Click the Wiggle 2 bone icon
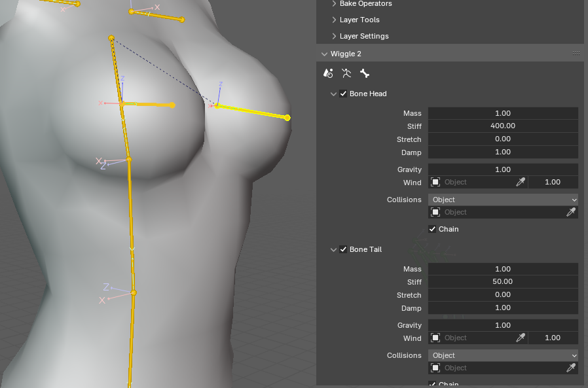Screen dimensions: 588x388 pos(365,73)
